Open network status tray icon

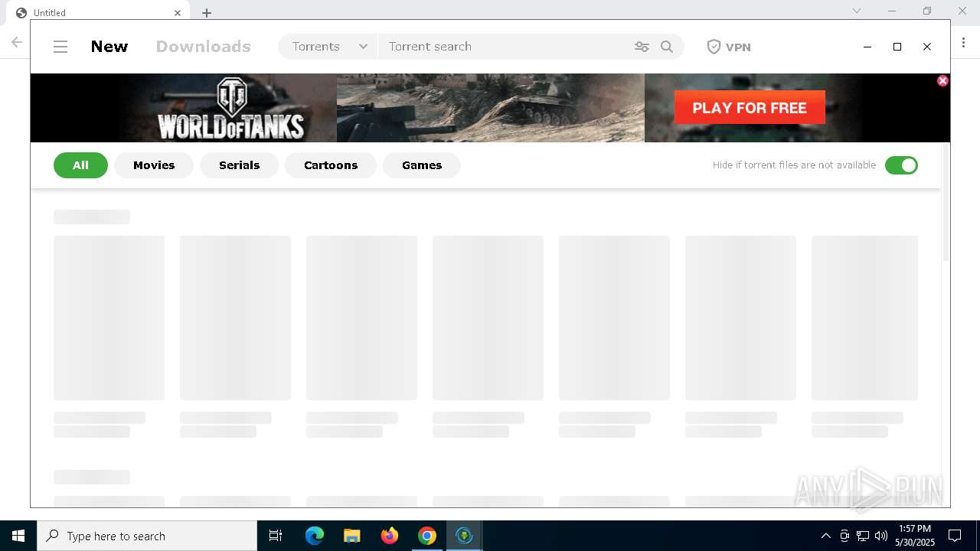click(x=863, y=536)
